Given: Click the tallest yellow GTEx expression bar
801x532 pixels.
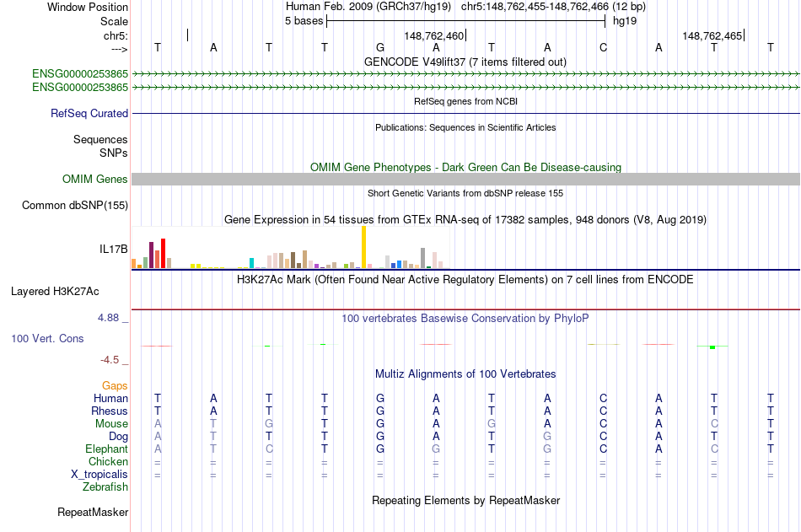Looking at the screenshot, I should [363, 247].
